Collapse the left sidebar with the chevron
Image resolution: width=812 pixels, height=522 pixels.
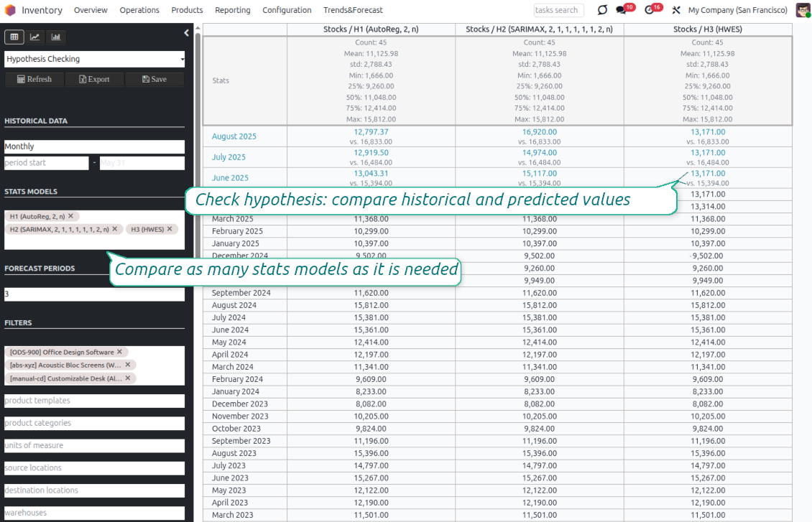185,32
